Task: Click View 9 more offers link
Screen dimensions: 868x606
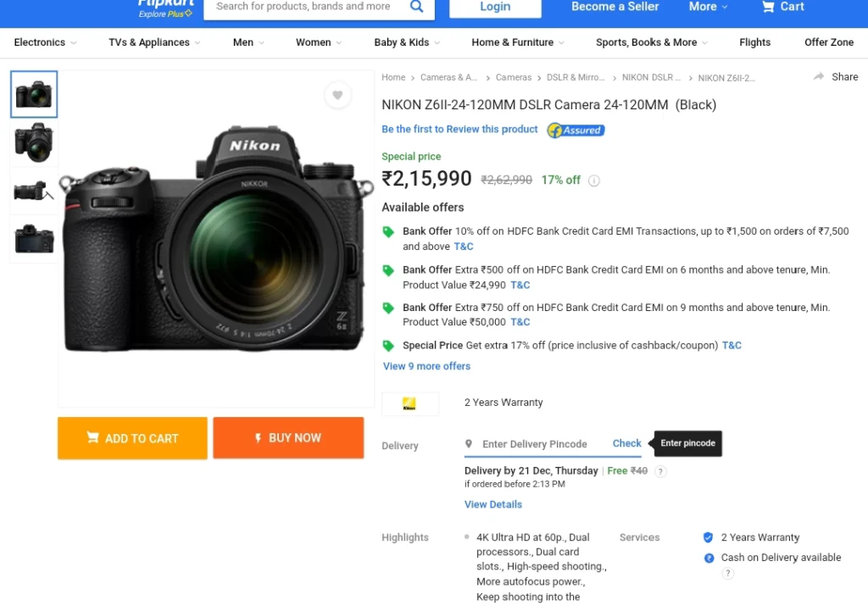Action: (x=426, y=366)
